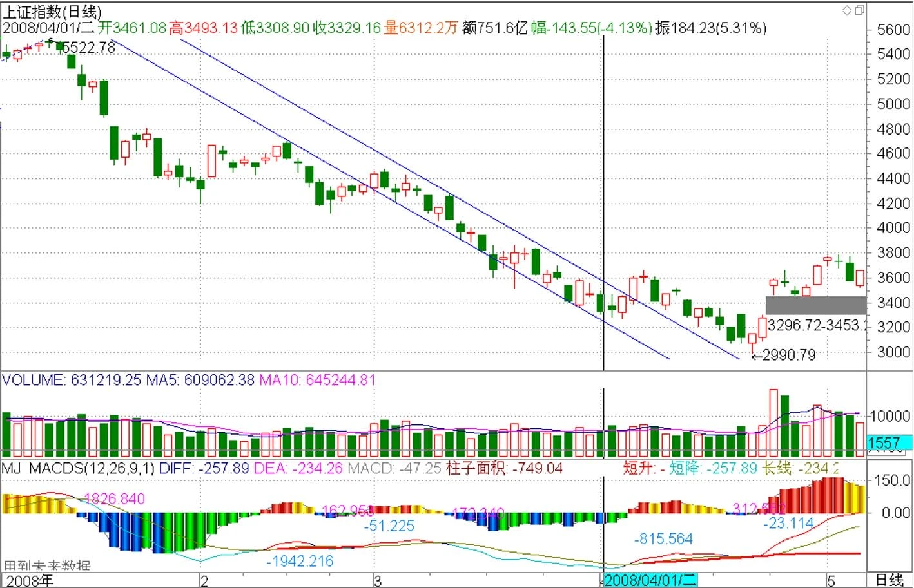Viewport: 914px width, 588px height.
Task: Click the month 3 timeline label
Action: click(378, 580)
